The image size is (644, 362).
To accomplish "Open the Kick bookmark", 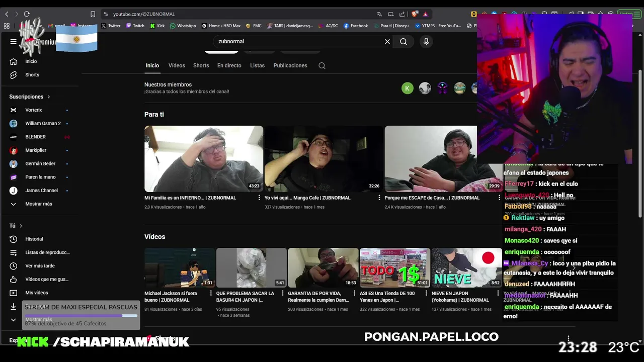I will click(x=157, y=26).
